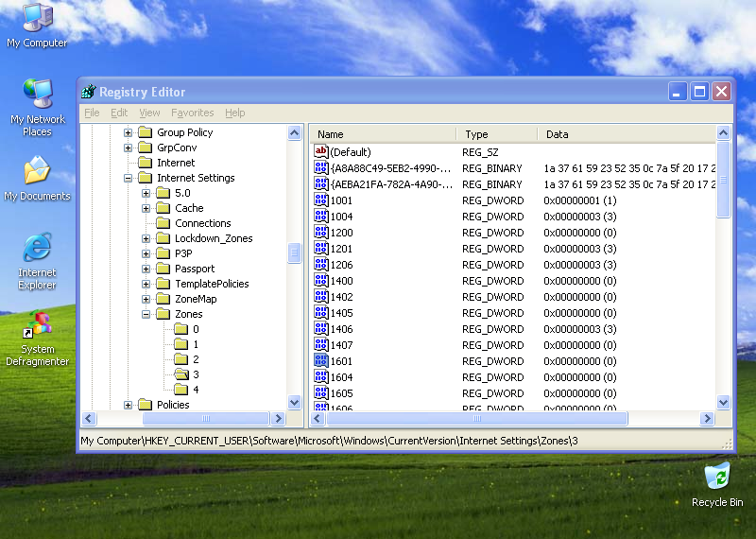Open the File menu
The height and width of the screenshot is (539, 756).
92,113
